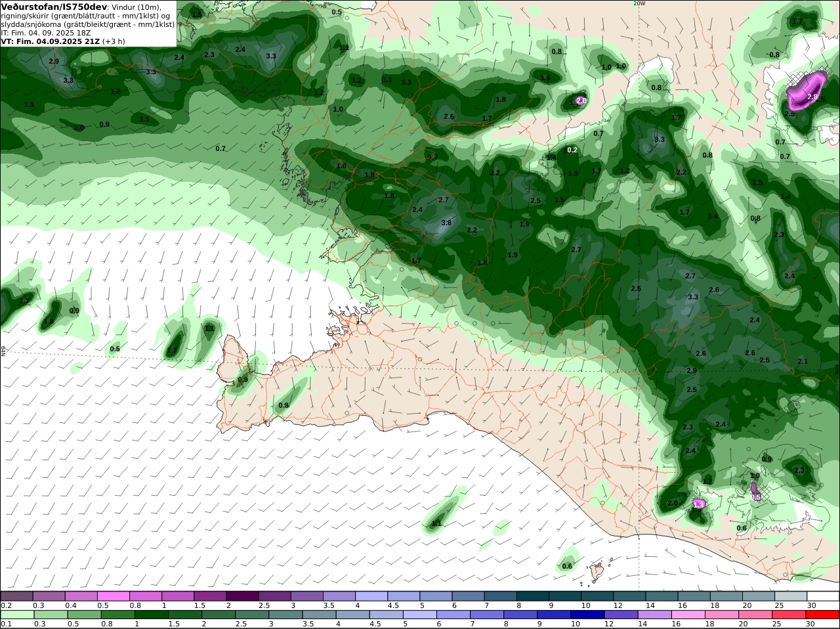Screen dimensions: 840x629
Task: Pick the bright pink 0.5 swatch in the top legend row
Action: pyautogui.click(x=113, y=596)
